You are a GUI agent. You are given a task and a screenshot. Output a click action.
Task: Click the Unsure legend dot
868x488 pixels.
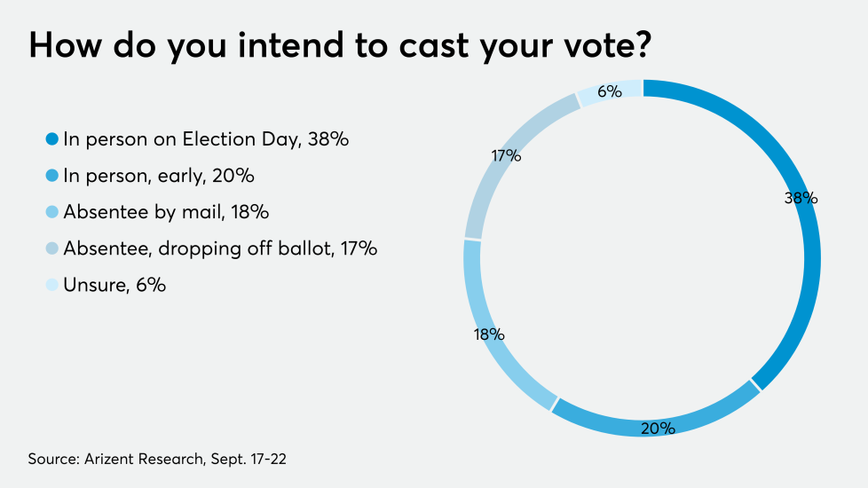pos(51,285)
